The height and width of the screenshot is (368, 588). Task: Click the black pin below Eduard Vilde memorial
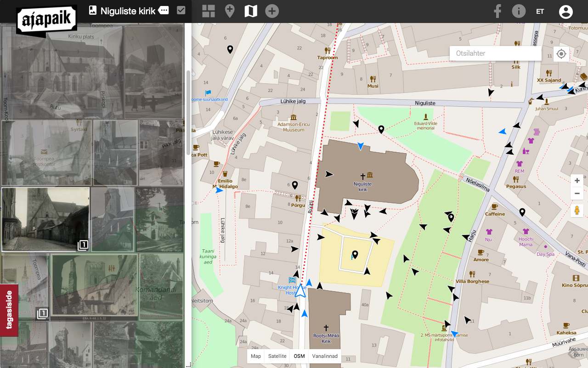click(381, 130)
